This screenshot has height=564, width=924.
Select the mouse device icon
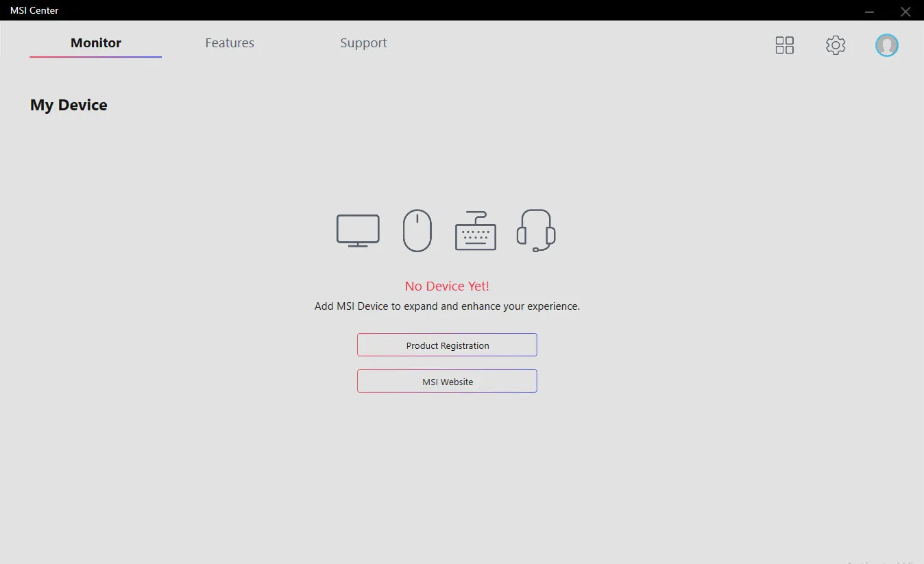click(x=417, y=230)
